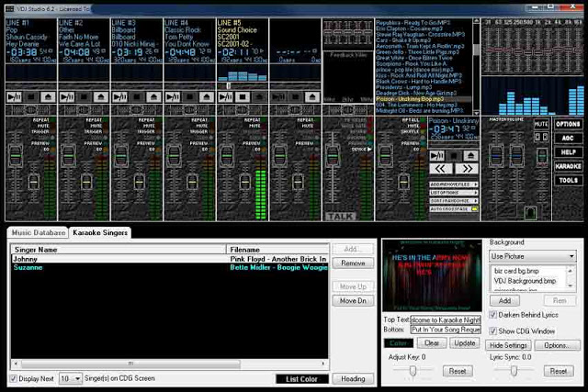Click right arrow on singer list scrollbar
This screenshot has width=588, height=392.
click(x=323, y=364)
